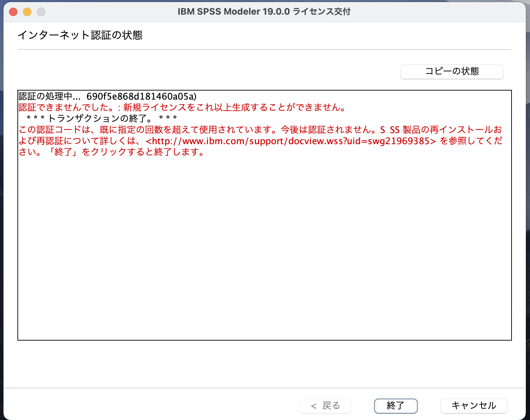
Task: Click the greyed-out zoom window button
Action: pos(41,12)
